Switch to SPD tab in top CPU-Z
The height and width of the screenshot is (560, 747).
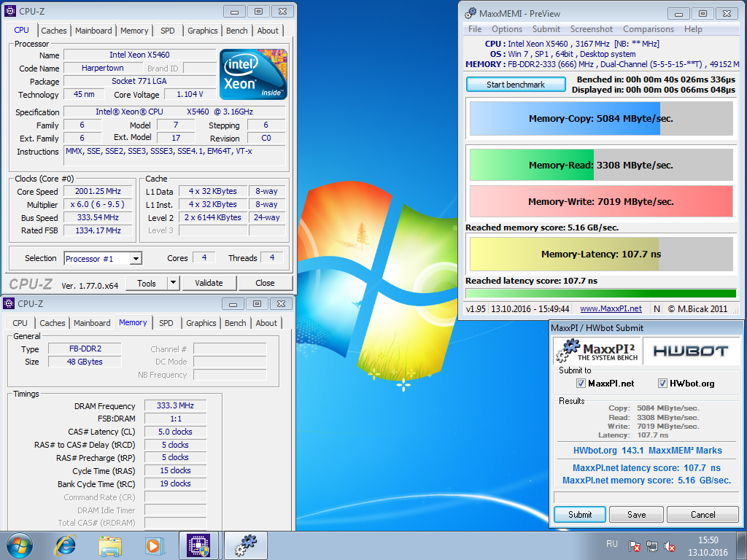pos(167,31)
